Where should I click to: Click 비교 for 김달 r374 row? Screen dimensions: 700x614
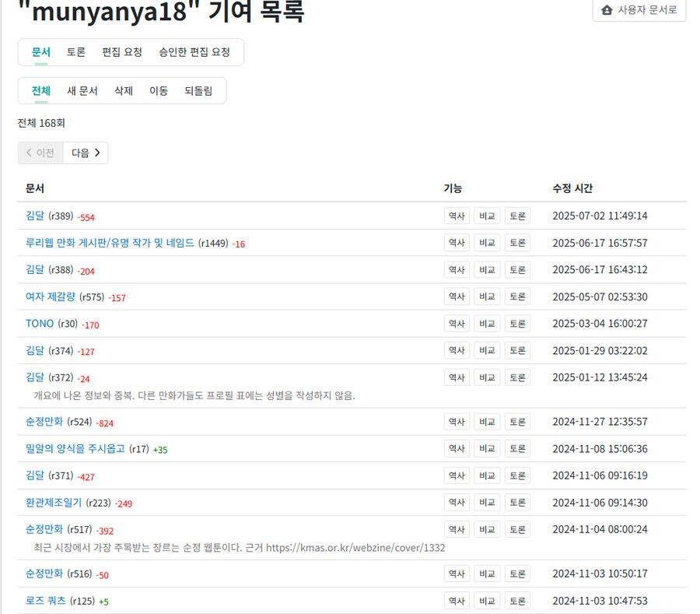pos(487,350)
